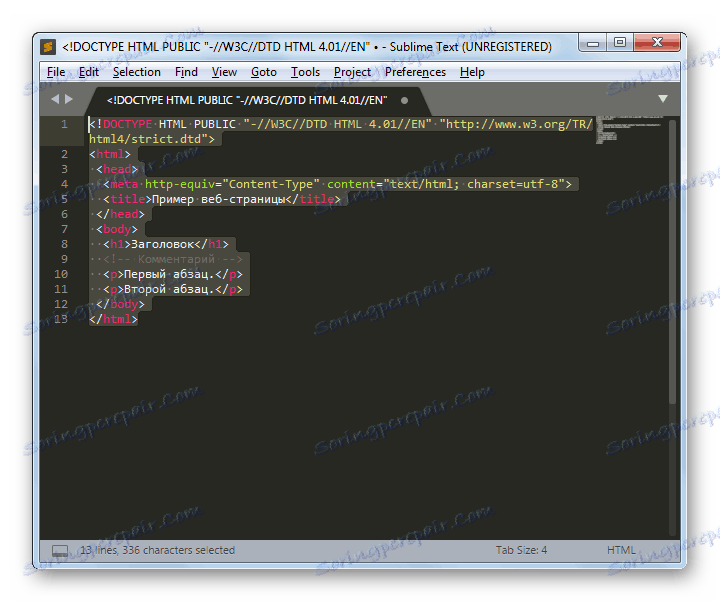The height and width of the screenshot is (602, 720).
Task: Click the paragraph "Первый абзац."
Action: 169,274
